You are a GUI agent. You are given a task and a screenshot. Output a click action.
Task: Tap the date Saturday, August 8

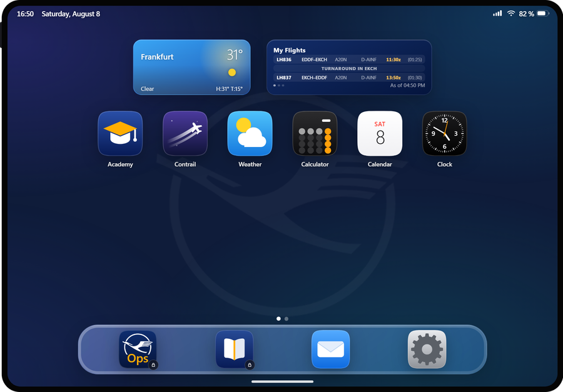point(71,14)
